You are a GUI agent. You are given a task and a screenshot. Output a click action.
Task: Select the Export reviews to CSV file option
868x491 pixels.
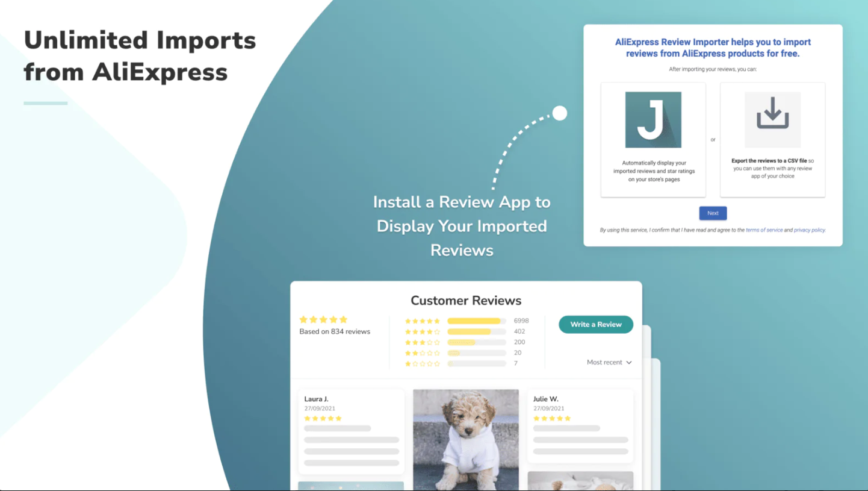click(x=772, y=140)
